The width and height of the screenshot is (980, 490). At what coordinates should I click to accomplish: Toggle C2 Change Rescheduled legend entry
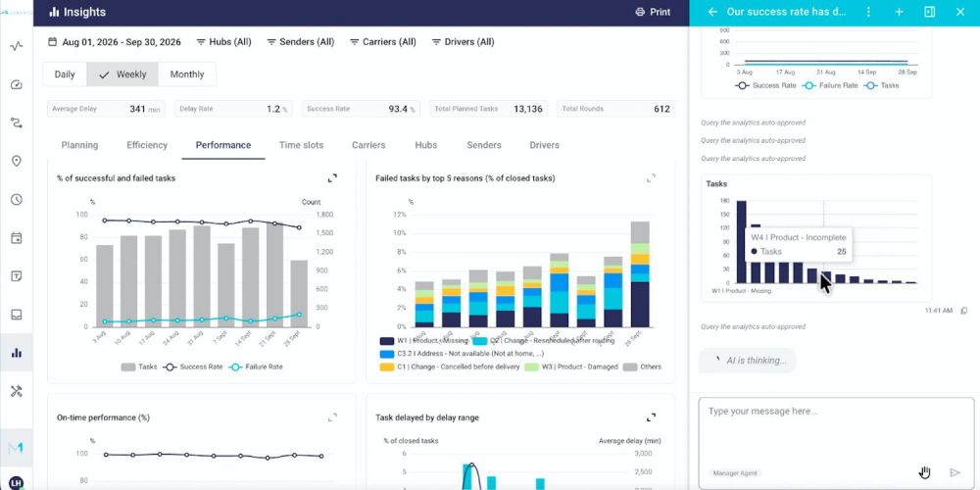coord(543,341)
